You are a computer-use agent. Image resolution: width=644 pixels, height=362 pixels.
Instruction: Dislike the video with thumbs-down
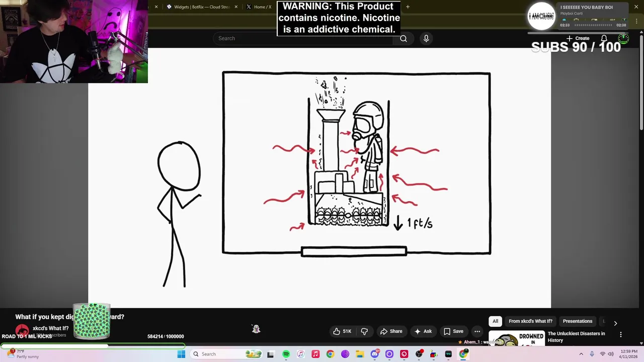[365, 331]
